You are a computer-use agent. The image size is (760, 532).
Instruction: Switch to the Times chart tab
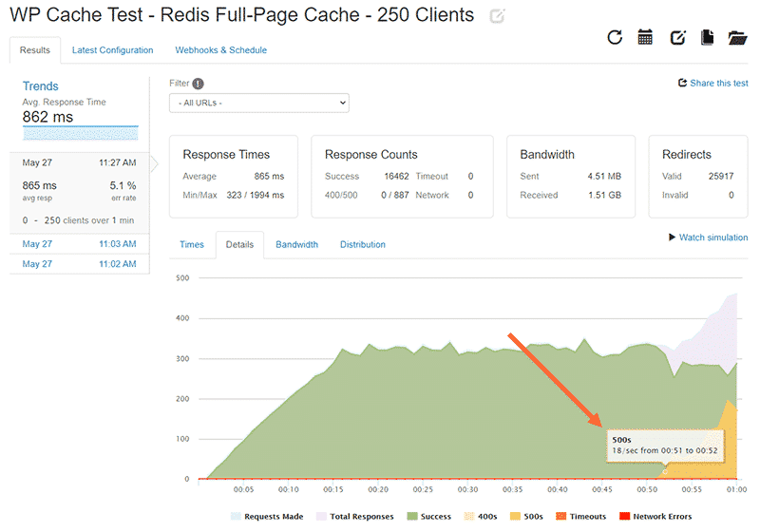coord(192,244)
